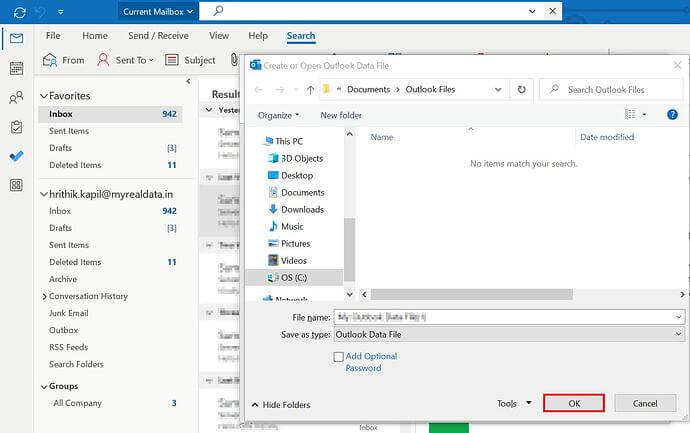The width and height of the screenshot is (690, 433).
Task: Open the Current Mailbox scope dropdown
Action: tap(157, 12)
